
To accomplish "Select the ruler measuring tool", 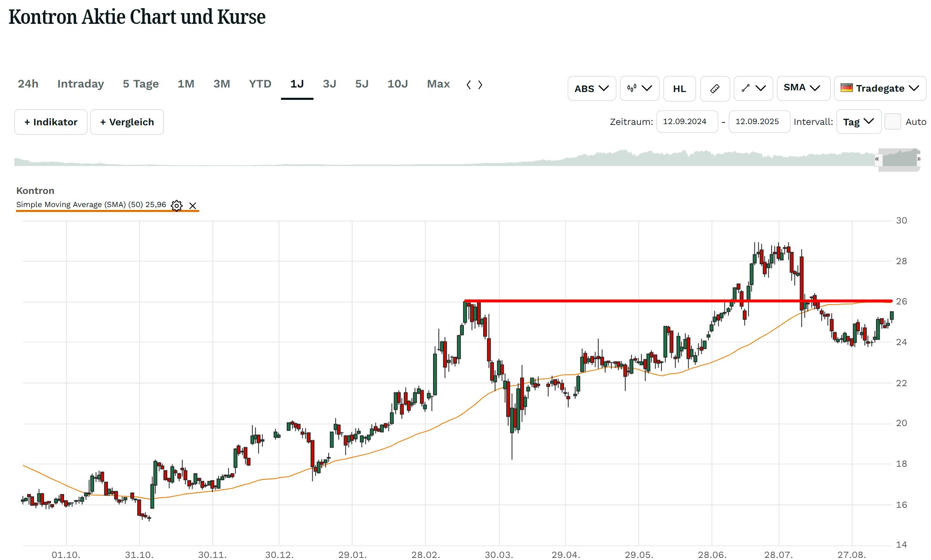I will 715,88.
